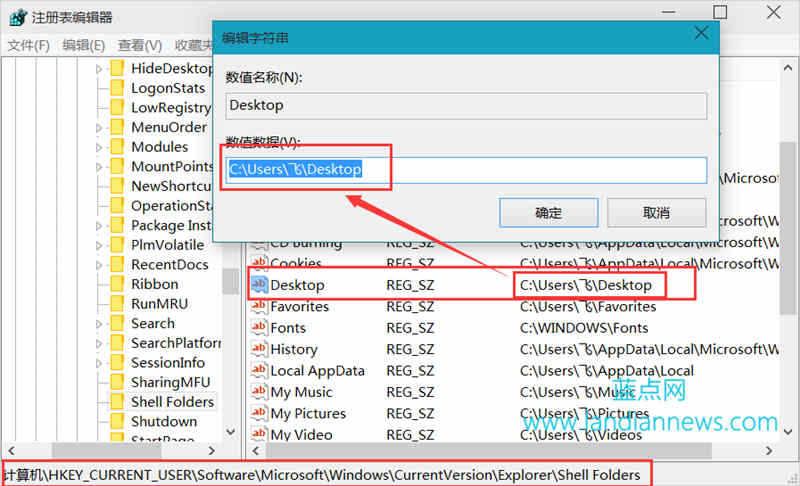Minimize the Registry Editor window

click(x=668, y=12)
